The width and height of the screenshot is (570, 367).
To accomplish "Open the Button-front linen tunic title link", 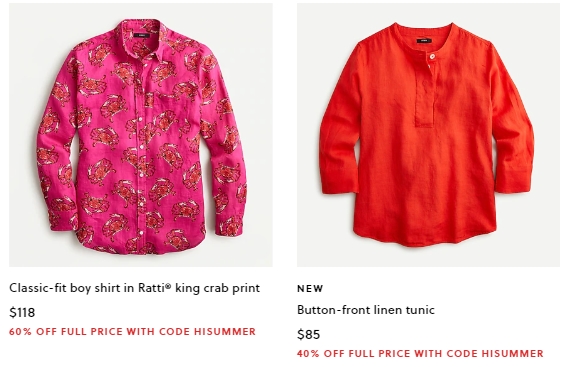I will coord(366,310).
